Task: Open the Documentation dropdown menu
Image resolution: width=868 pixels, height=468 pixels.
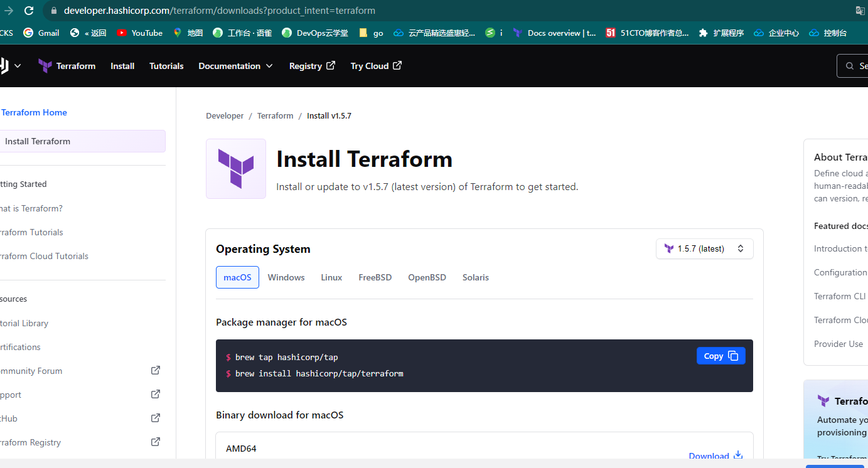Action: [x=235, y=65]
